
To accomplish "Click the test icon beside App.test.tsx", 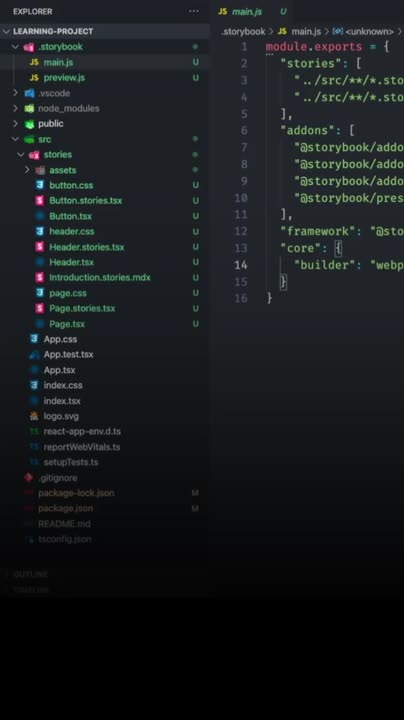I will click(34, 354).
